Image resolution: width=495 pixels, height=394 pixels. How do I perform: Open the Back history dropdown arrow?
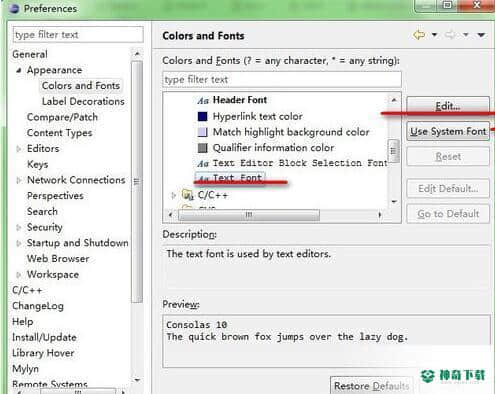click(x=434, y=35)
